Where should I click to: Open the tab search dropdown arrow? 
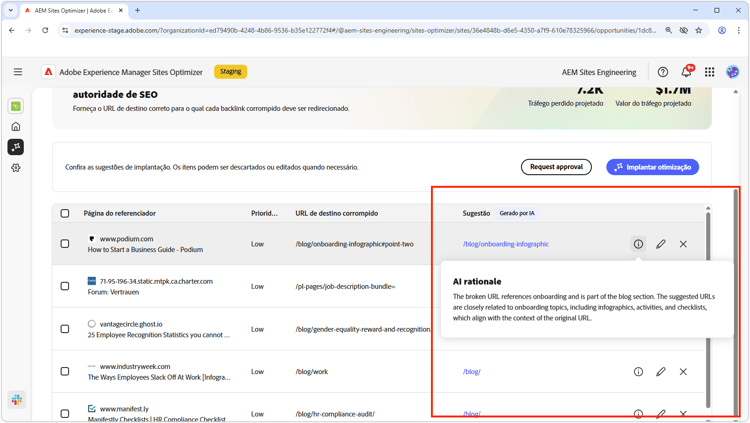(11, 10)
